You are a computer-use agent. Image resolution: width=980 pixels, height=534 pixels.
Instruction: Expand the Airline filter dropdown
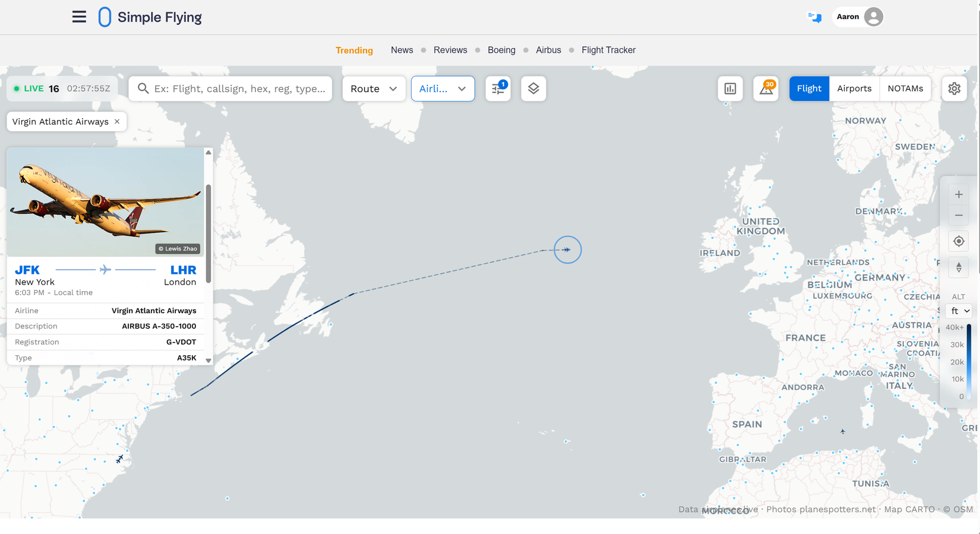[442, 89]
